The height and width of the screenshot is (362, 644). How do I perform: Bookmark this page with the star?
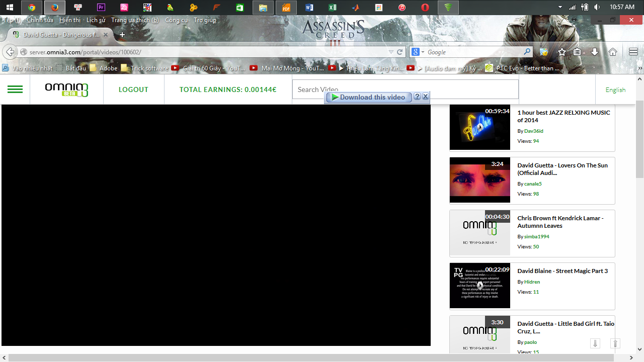562,52
